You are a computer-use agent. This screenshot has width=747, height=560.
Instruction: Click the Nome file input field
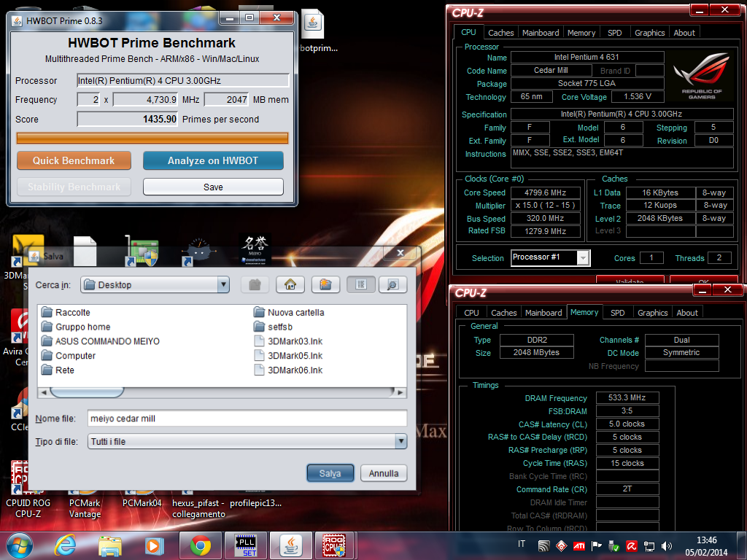247,418
